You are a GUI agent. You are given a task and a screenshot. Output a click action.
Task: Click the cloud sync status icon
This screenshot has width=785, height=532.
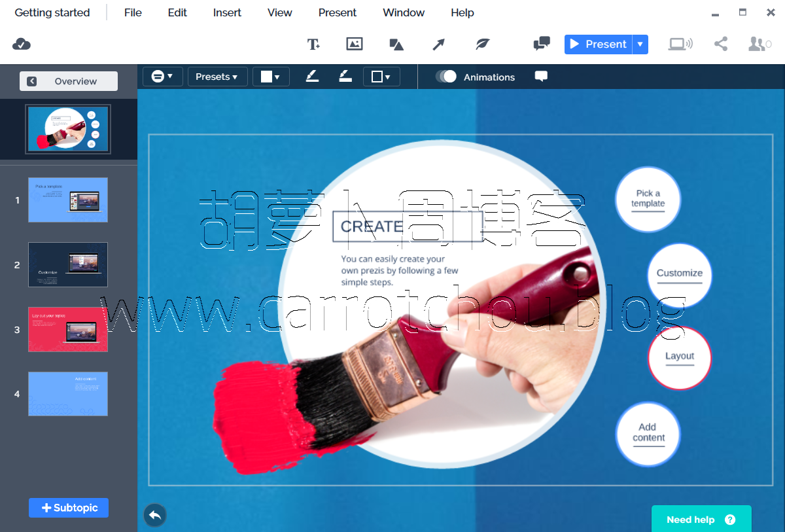(x=22, y=44)
